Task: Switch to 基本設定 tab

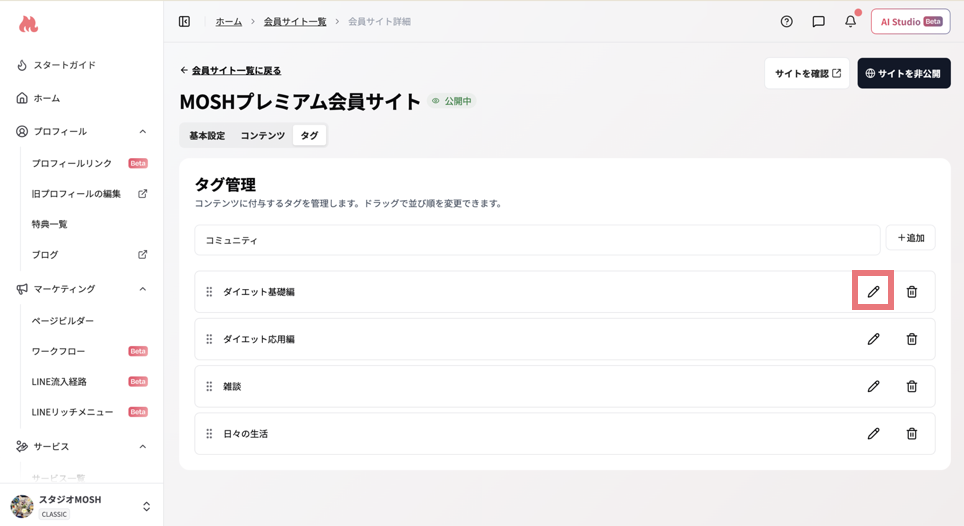Action: click(x=207, y=135)
